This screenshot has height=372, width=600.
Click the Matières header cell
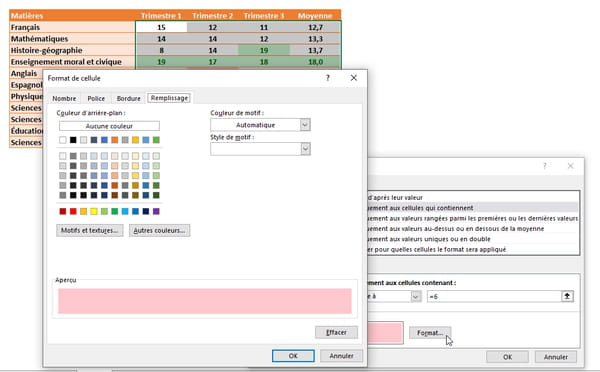(72, 16)
